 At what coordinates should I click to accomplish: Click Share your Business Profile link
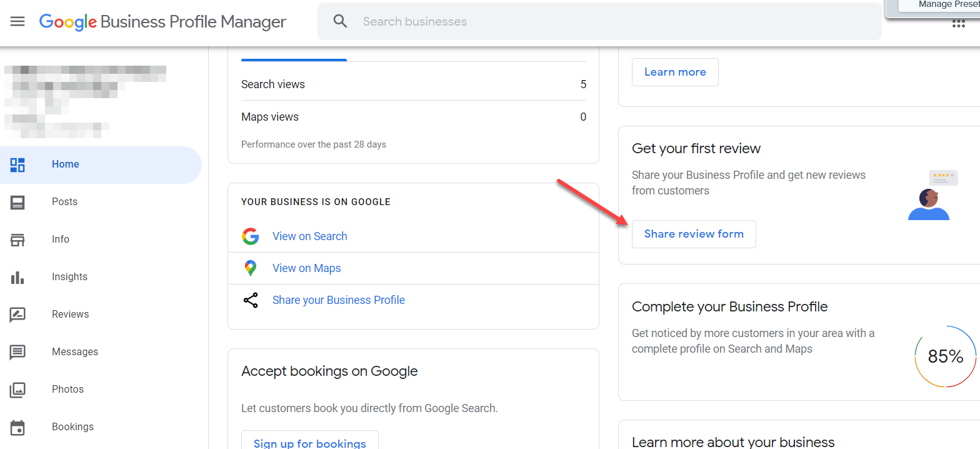coord(339,300)
